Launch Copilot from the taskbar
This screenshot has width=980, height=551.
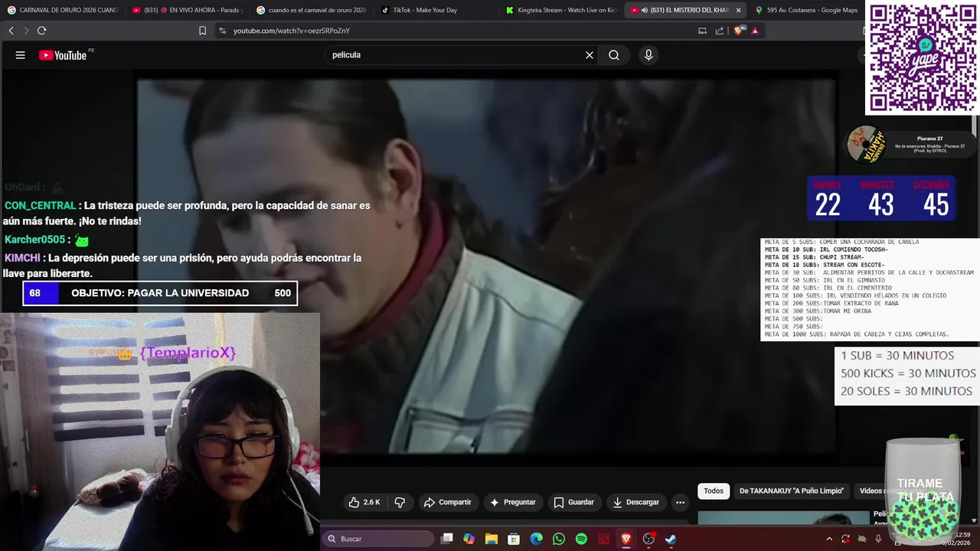point(469,539)
